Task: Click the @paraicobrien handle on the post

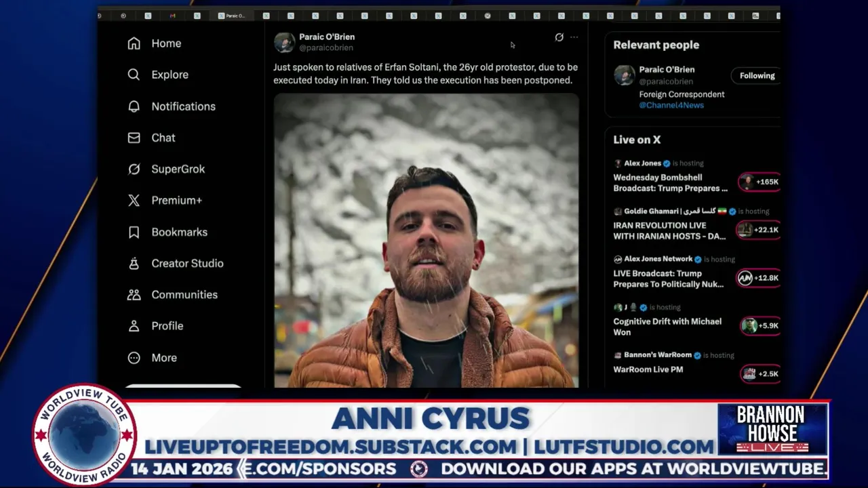Action: [x=326, y=48]
